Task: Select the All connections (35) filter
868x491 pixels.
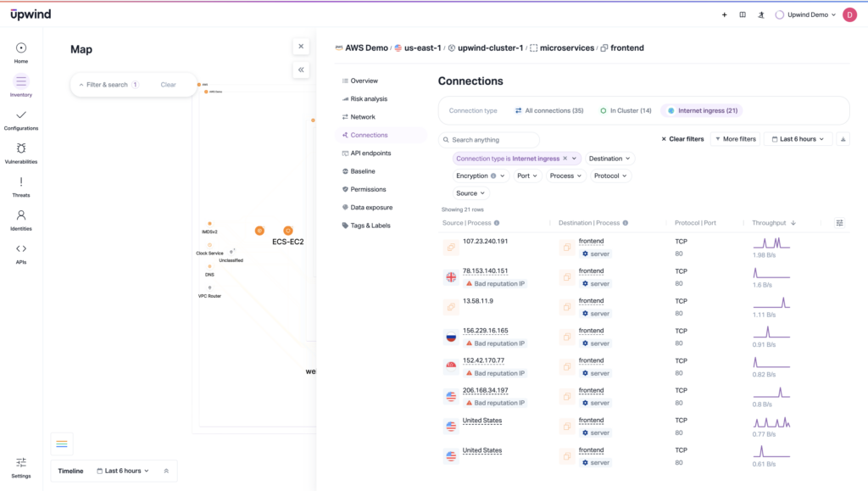Action: (x=549, y=110)
